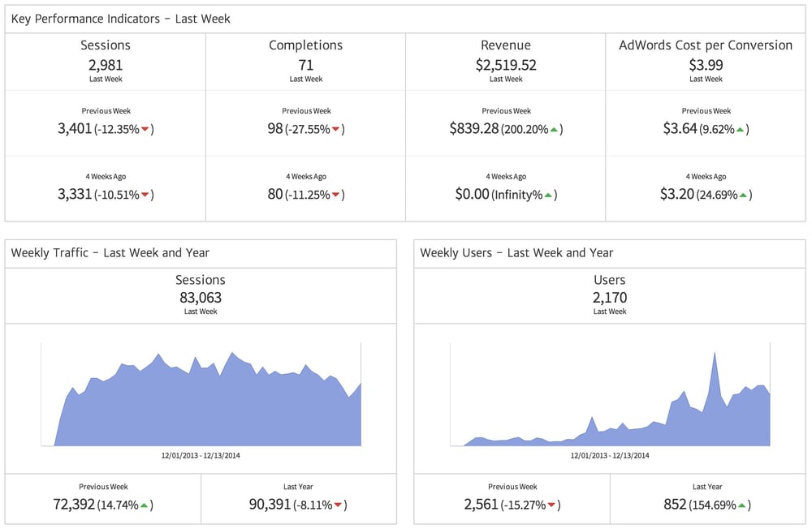Select the Weekly Users – Last Week and Year title
812x529 pixels.
tap(516, 253)
